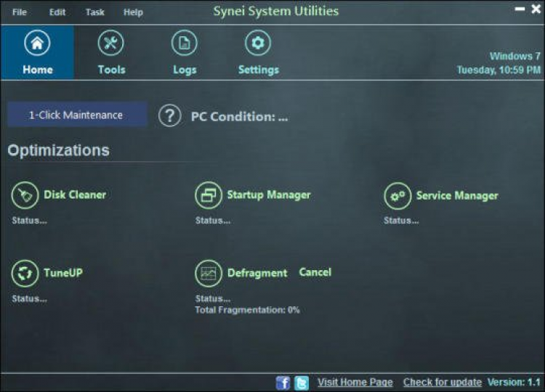This screenshot has width=545, height=392.
Task: Click the Tuesday, 10:59 PM timestamp
Action: click(498, 70)
